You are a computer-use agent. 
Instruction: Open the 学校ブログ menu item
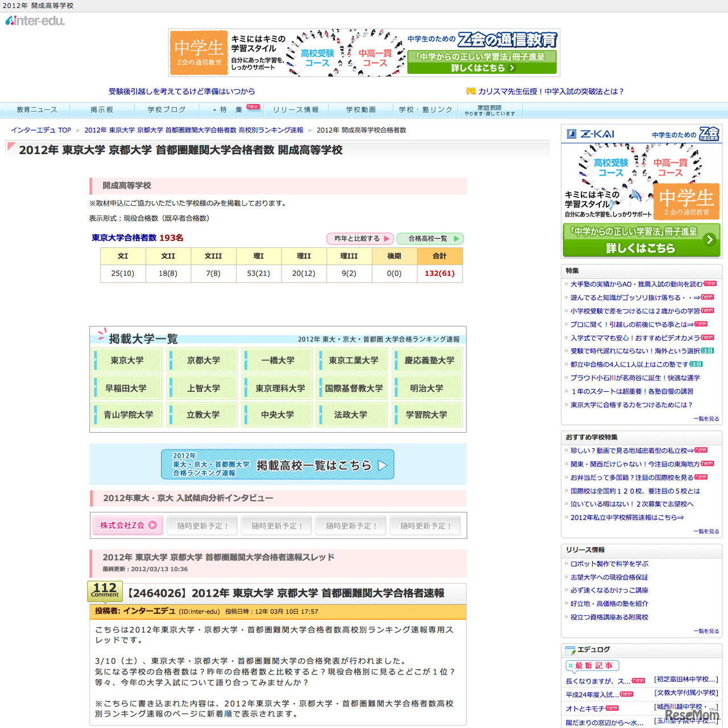pyautogui.click(x=167, y=110)
